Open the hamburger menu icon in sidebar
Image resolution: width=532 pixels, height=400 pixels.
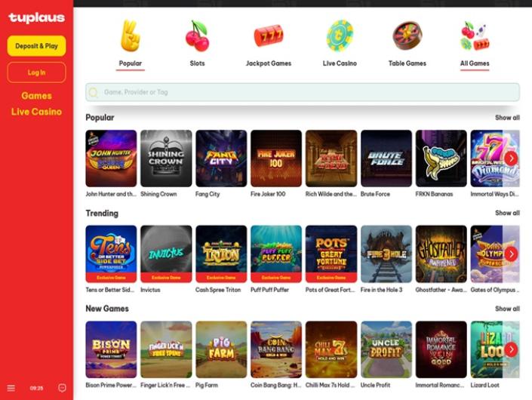pos(11,388)
